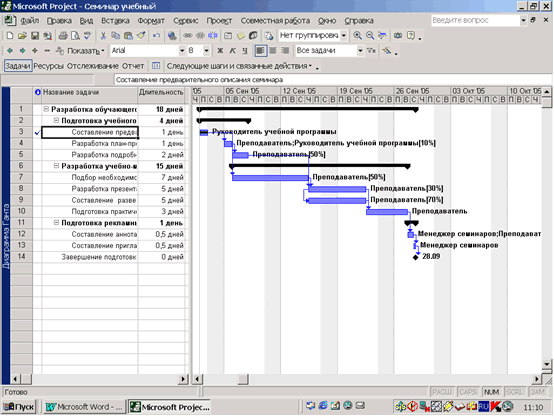
Task: Launch the Gantt Chart Wizard
Action: [x=387, y=51]
